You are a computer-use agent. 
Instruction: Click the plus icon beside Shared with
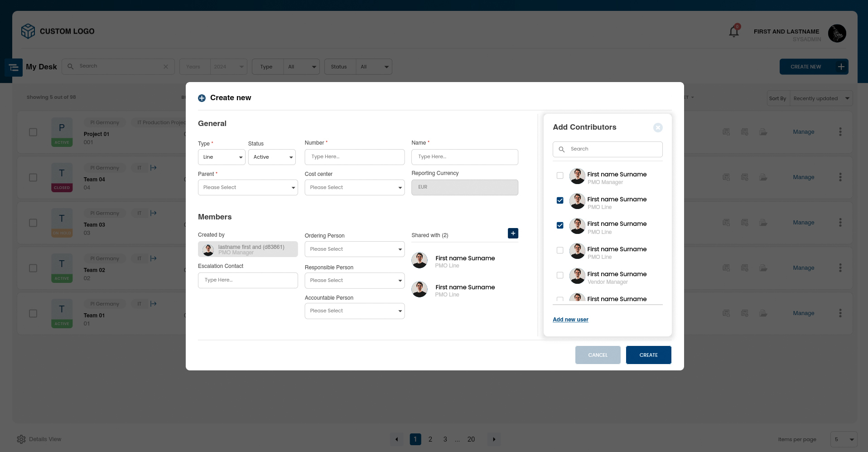pos(513,233)
